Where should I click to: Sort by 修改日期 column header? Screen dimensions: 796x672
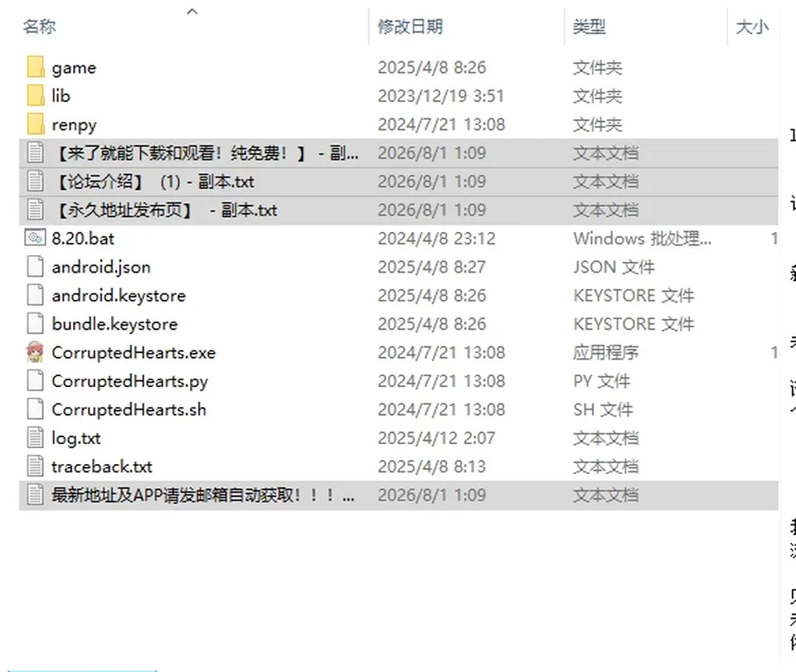[x=410, y=27]
